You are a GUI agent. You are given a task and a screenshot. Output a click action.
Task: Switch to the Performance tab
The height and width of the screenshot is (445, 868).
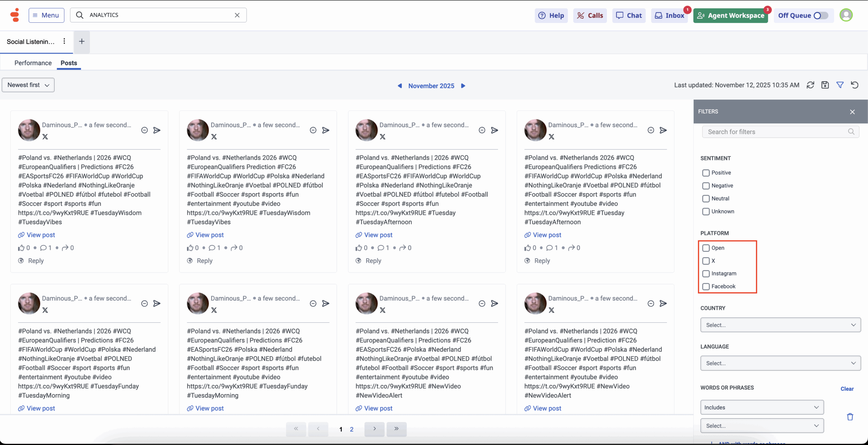click(33, 63)
